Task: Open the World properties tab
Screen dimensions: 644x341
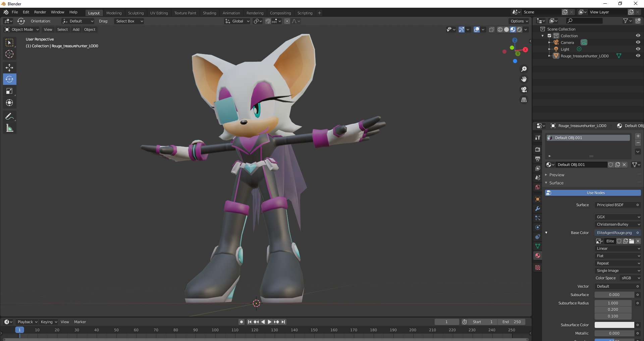Action: tap(538, 187)
